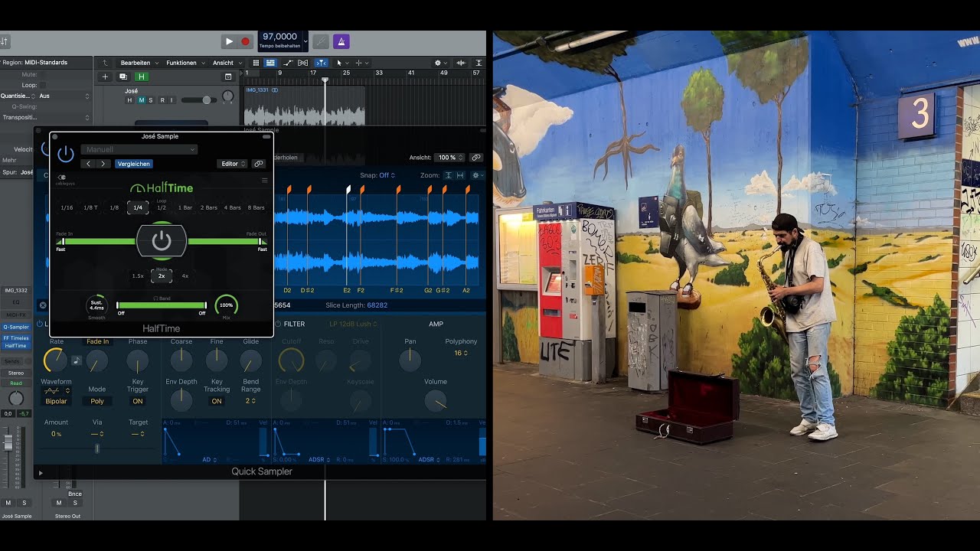Click the link icon in HalfTime header

[x=259, y=164]
